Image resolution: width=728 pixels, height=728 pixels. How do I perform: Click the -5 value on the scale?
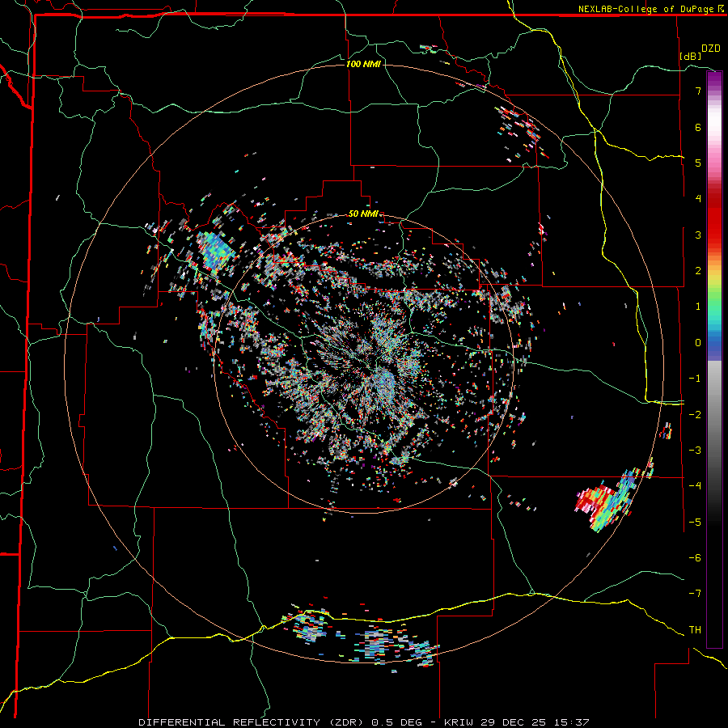(695, 523)
